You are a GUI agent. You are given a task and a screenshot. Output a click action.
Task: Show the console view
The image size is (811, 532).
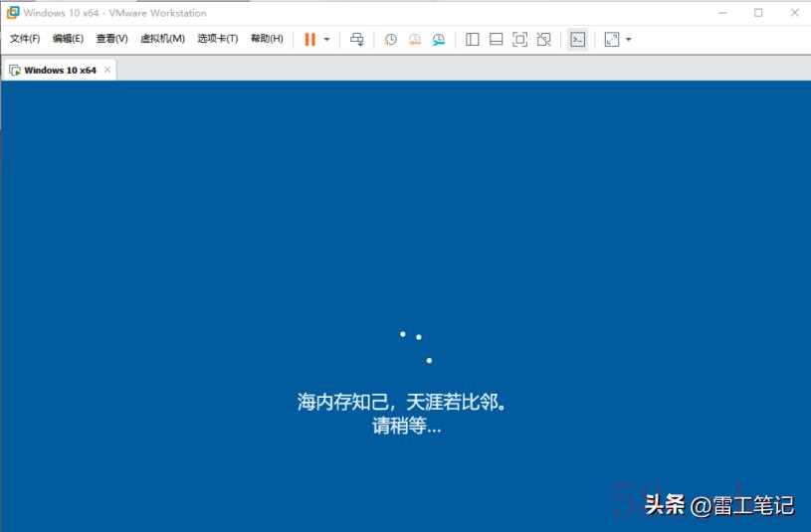pyautogui.click(x=578, y=40)
